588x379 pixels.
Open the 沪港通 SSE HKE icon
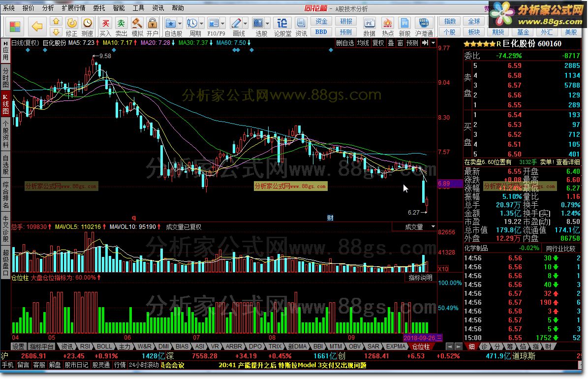pos(424,23)
